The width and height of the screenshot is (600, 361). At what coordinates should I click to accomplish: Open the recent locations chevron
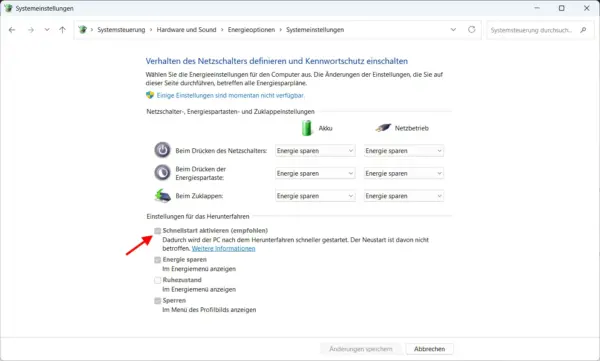tap(47, 29)
